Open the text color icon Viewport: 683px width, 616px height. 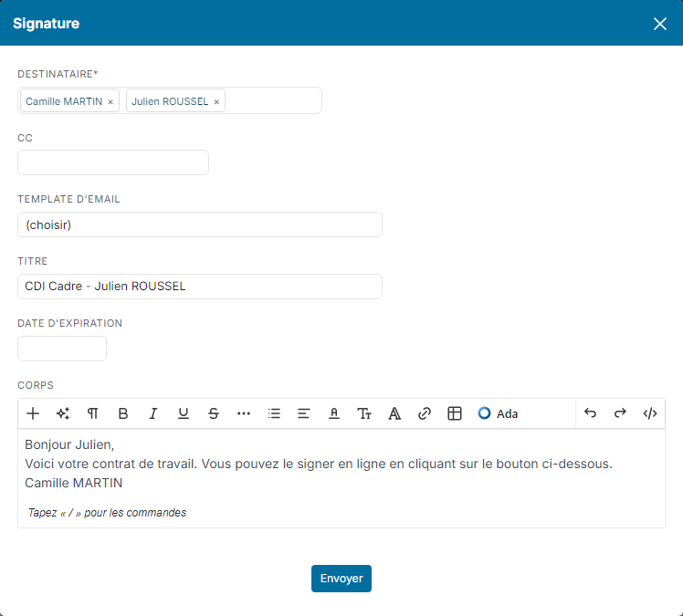pos(334,413)
